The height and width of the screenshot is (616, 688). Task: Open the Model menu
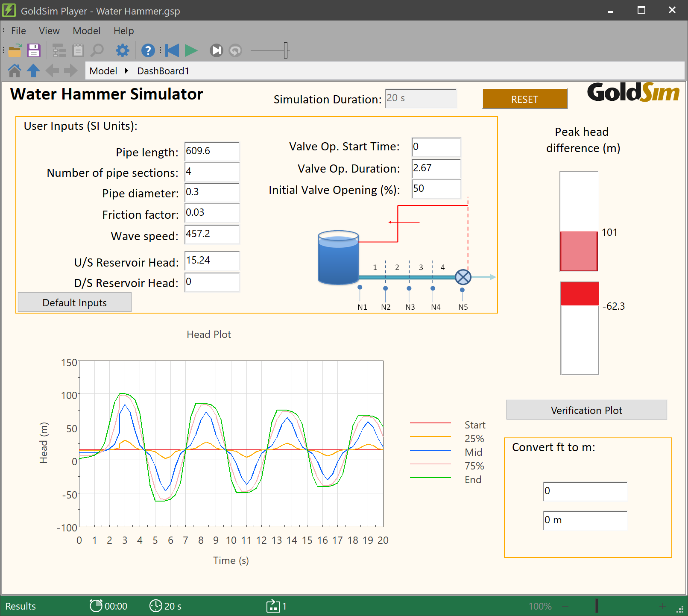87,31
